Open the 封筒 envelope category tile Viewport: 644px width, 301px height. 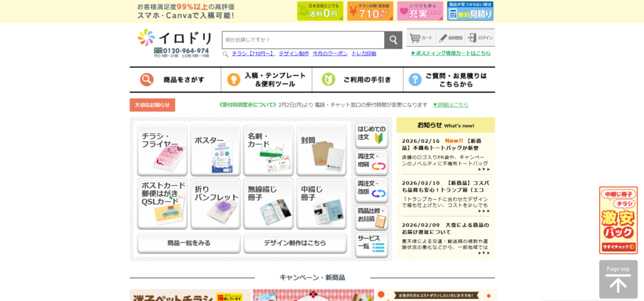321,150
